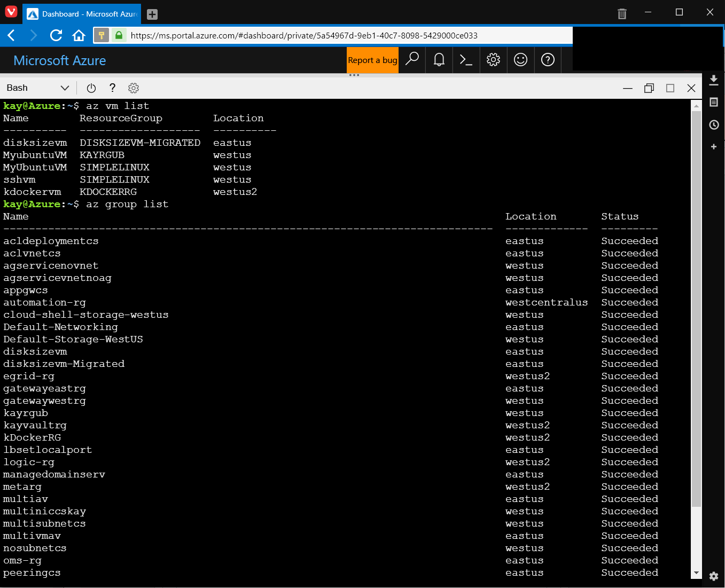Screen dimensions: 725x588
Task: Open the Cloud Shell terminal icon
Action: pos(466,60)
